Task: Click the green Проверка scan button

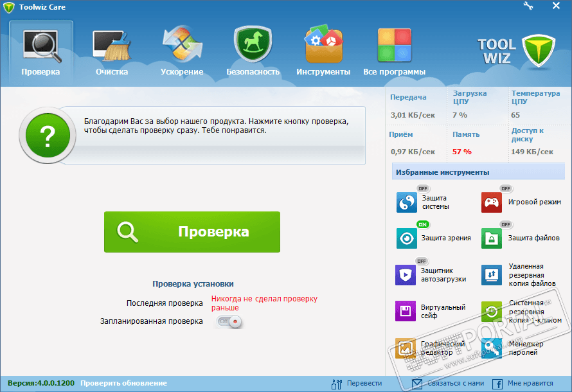Action: click(x=192, y=232)
